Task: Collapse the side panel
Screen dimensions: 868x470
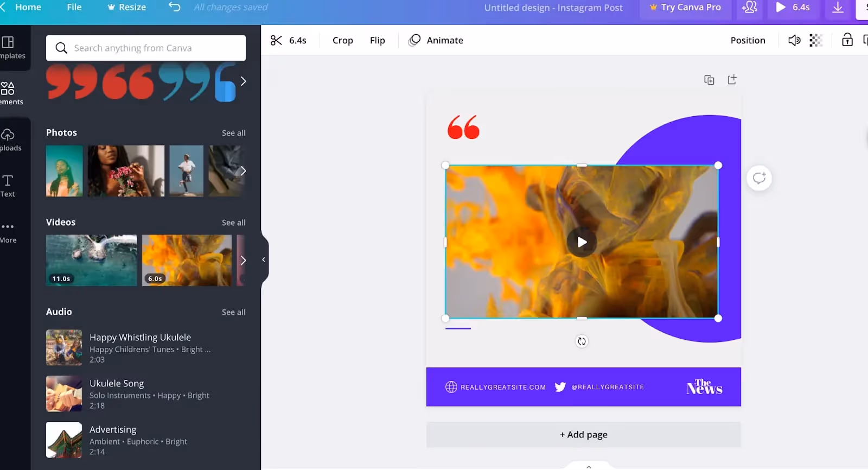Action: 264,259
